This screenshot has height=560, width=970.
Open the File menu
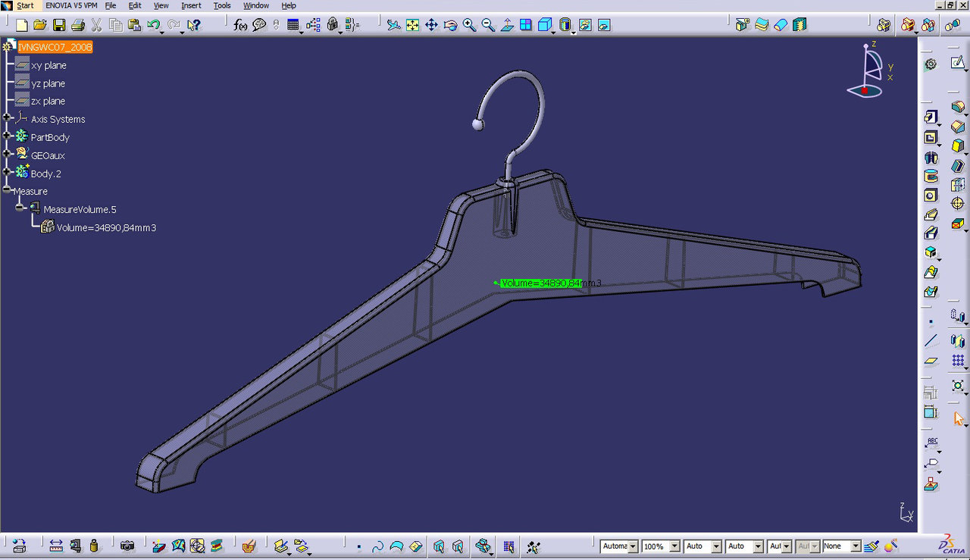pyautogui.click(x=111, y=5)
